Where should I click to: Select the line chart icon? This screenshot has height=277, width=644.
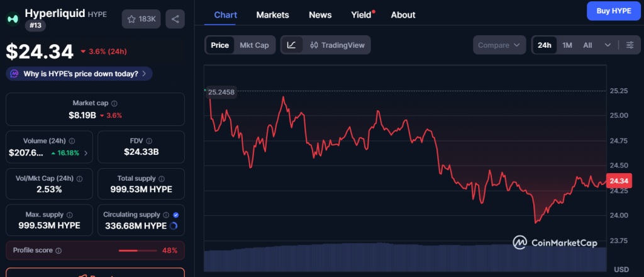click(291, 45)
